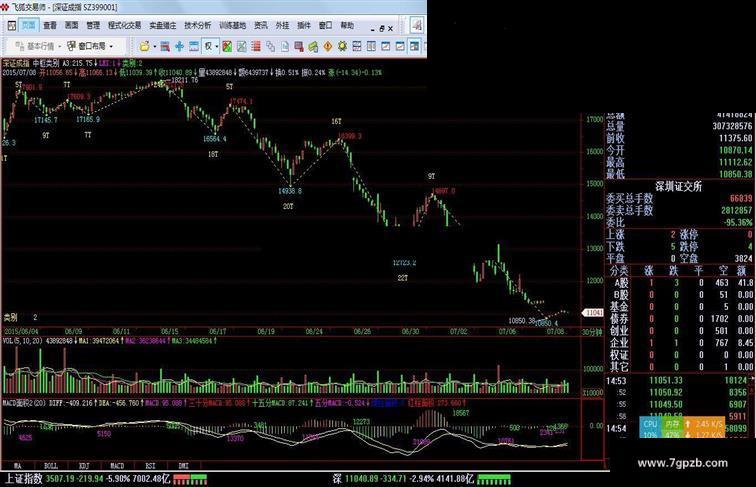Click the two-column window layout toolbar icon

point(371,46)
